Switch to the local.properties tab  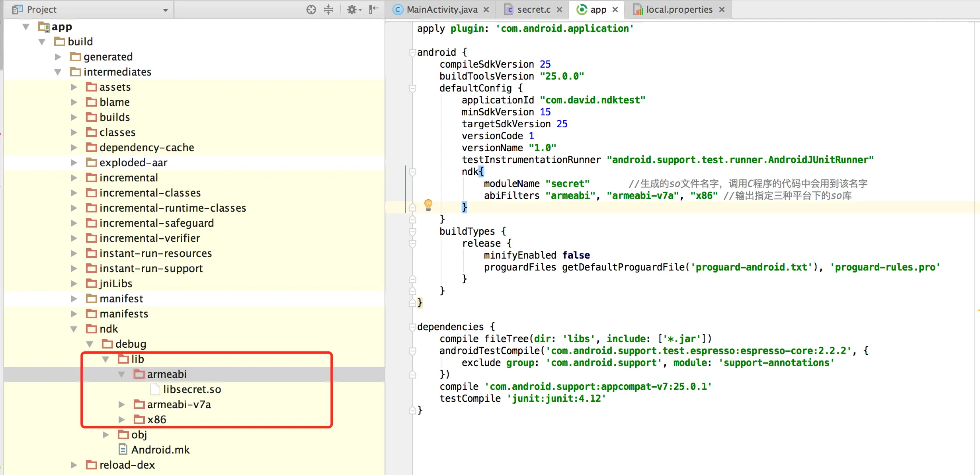pos(679,10)
